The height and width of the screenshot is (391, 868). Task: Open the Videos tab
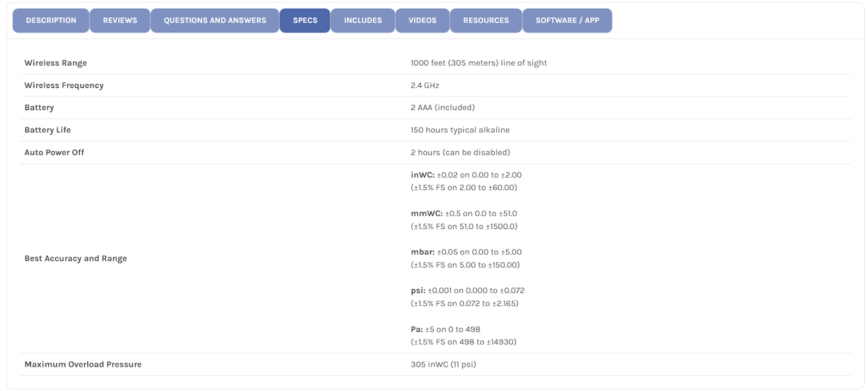coord(422,21)
